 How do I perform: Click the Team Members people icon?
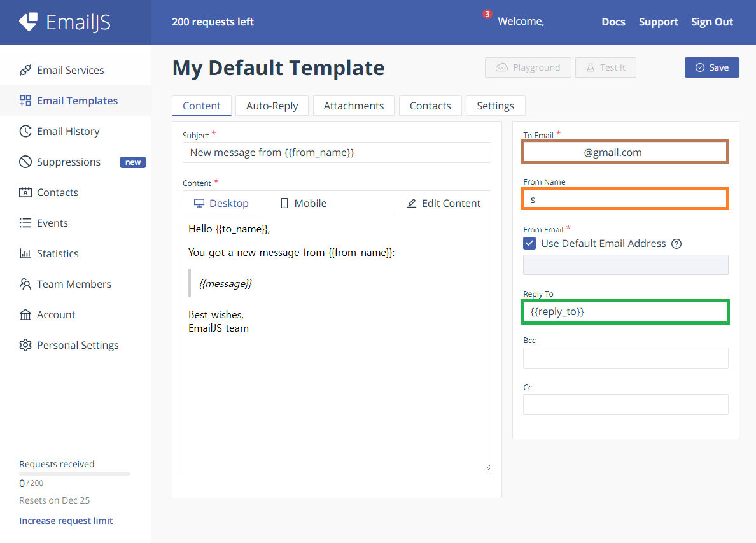pyautogui.click(x=25, y=284)
